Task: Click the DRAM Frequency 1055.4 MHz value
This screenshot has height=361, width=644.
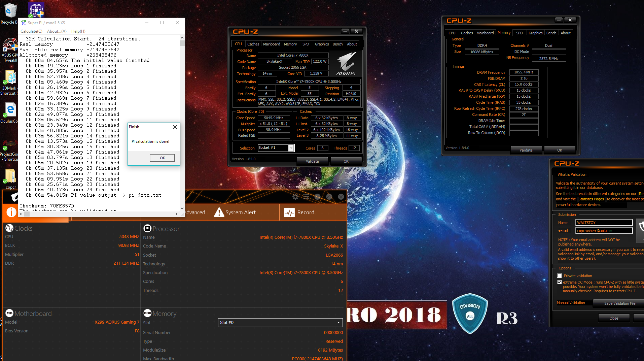Action: click(x=524, y=72)
